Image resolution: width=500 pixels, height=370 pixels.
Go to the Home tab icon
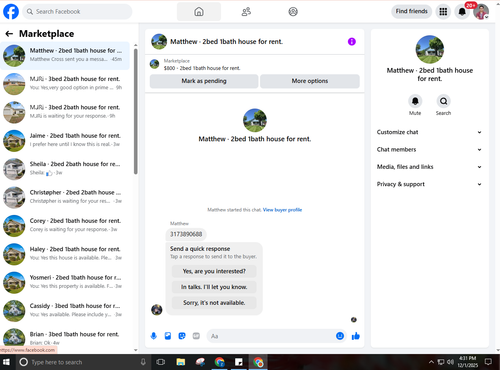tap(199, 12)
